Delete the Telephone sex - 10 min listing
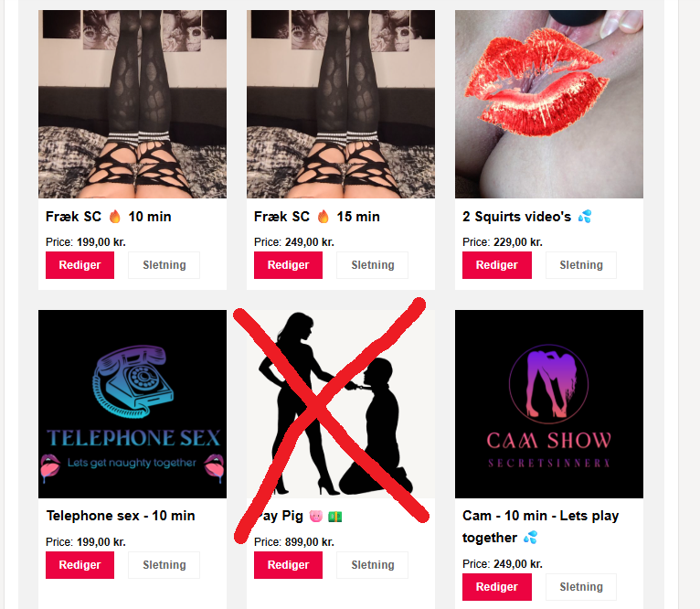The image size is (700, 609). [x=164, y=565]
